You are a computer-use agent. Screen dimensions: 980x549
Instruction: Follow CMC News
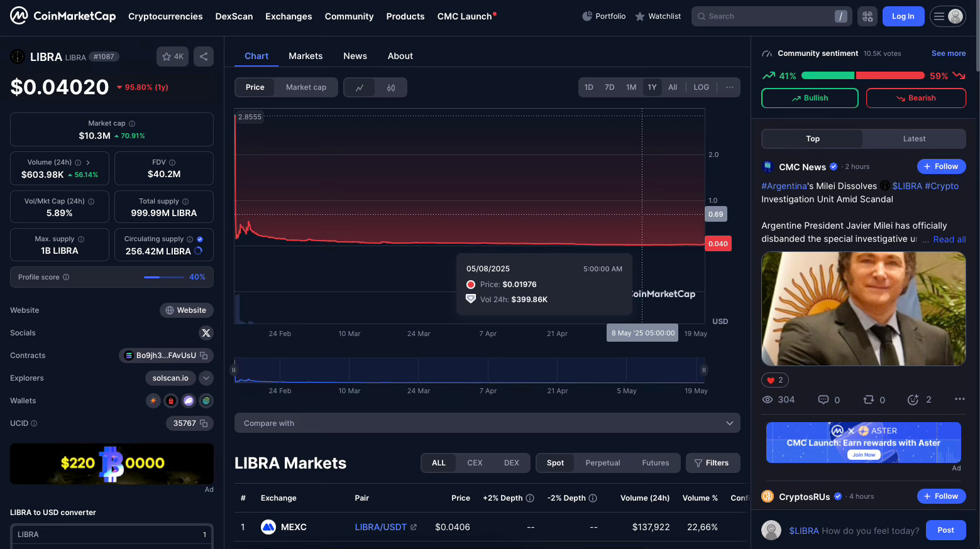pos(941,166)
